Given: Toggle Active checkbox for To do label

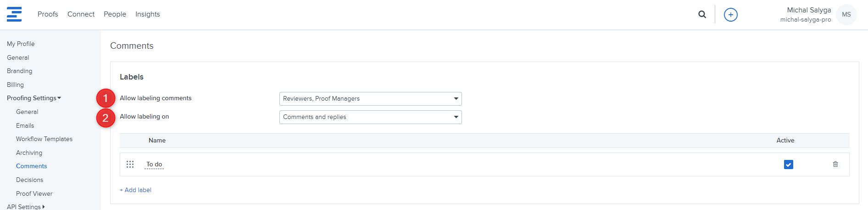Looking at the screenshot, I should click(788, 165).
